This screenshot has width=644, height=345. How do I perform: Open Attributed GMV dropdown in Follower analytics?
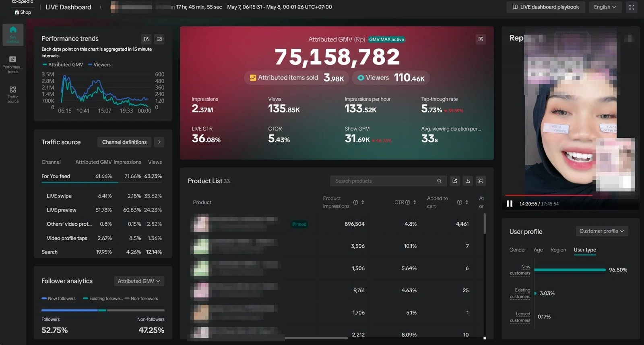139,281
